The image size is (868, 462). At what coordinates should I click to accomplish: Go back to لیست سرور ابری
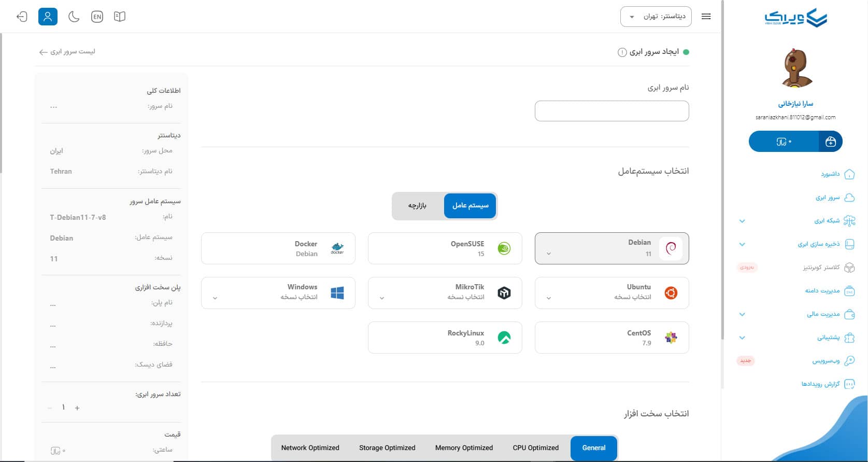tap(67, 52)
